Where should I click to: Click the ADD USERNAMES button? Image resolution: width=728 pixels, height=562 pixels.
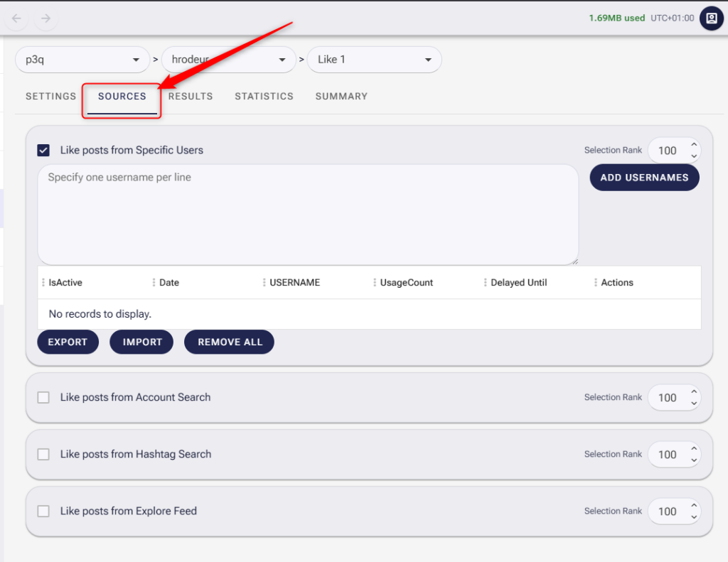(644, 177)
